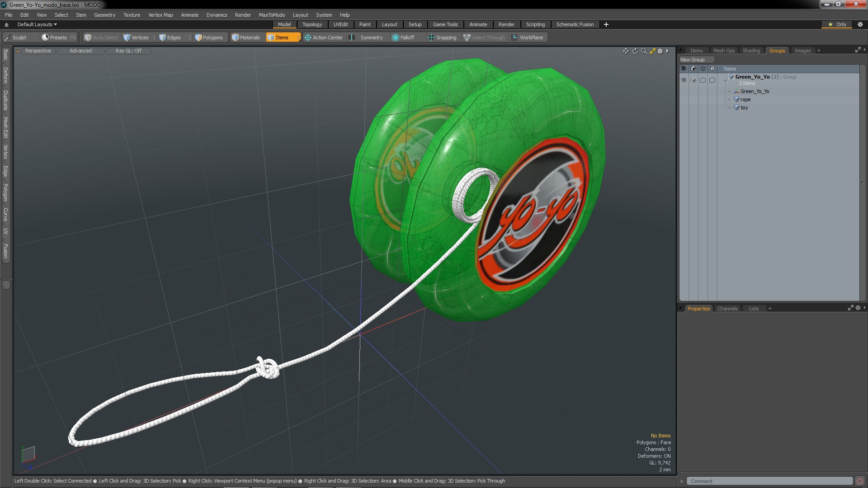
Task: Open the Action Center options
Action: tap(324, 38)
